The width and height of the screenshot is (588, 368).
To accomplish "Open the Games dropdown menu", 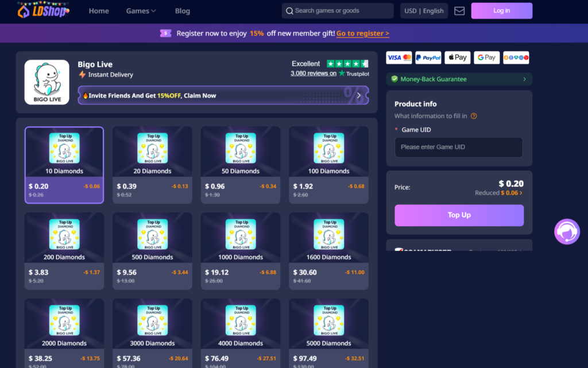I will [x=141, y=11].
